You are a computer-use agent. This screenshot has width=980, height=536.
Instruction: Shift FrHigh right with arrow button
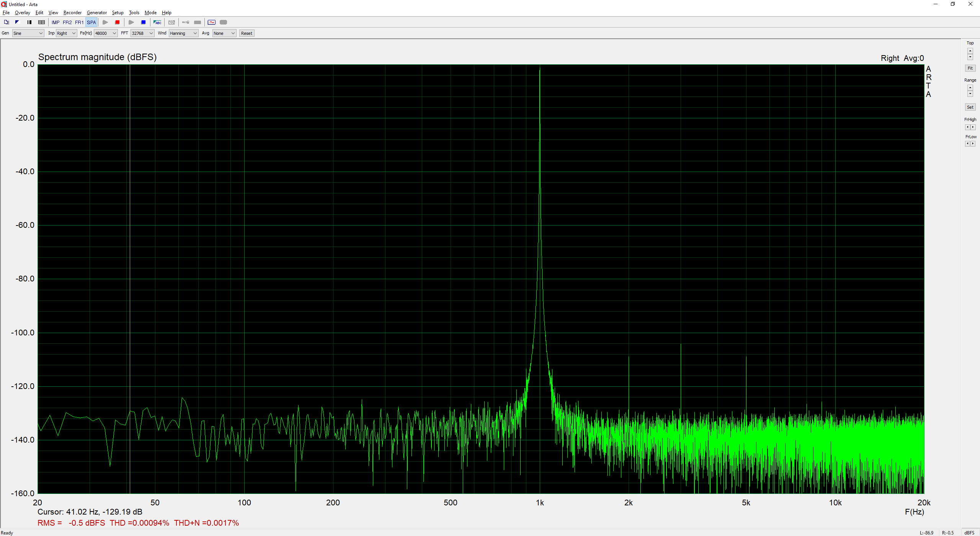tap(973, 127)
